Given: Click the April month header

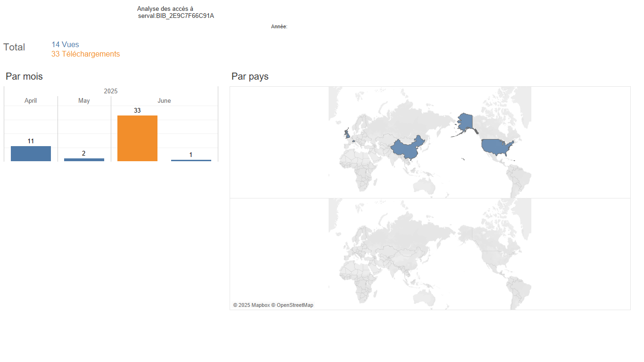Looking at the screenshot, I should click(31, 101).
